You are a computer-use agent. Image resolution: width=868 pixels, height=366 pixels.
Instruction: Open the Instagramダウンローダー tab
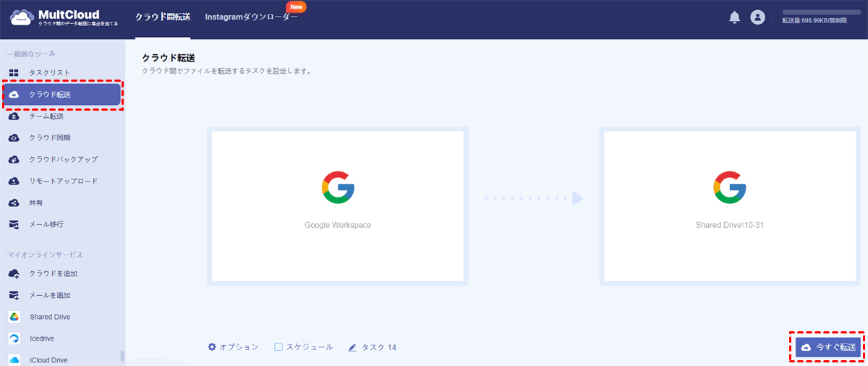[252, 17]
